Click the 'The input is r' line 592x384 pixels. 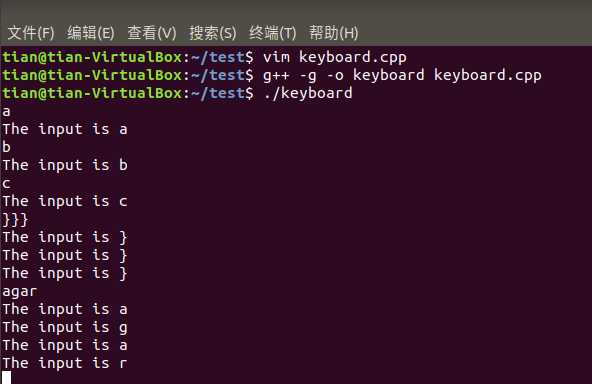65,363
